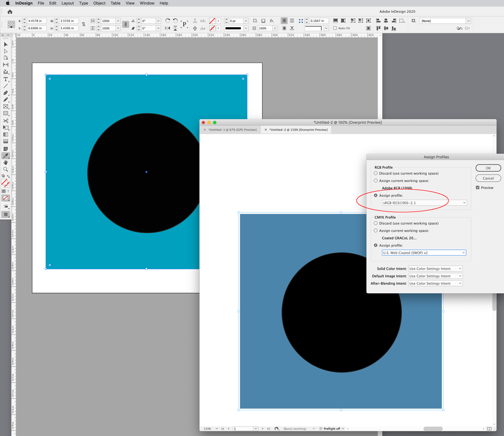This screenshot has width=504, height=436.
Task: Open U.S. Web Coated (SWOP) v2 dropdown
Action: coord(424,253)
